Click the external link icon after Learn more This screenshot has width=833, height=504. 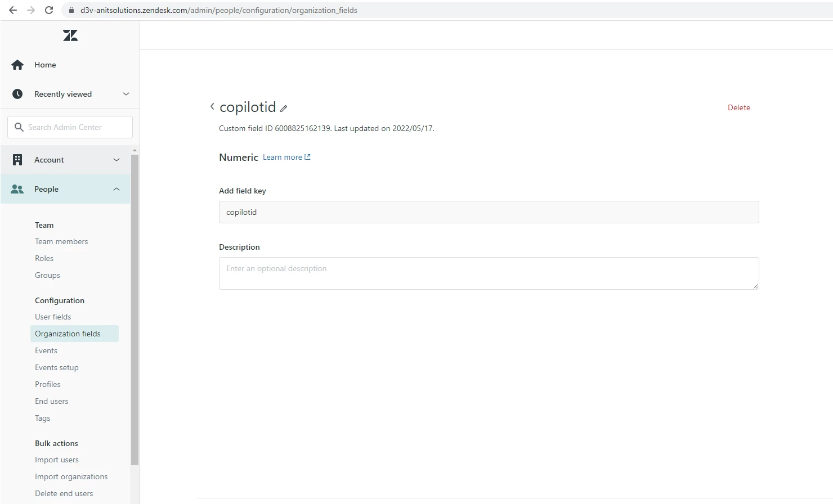click(307, 157)
